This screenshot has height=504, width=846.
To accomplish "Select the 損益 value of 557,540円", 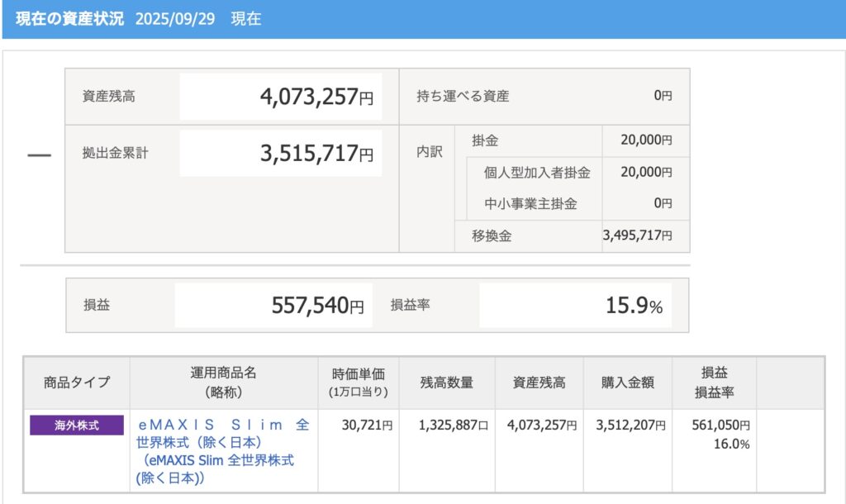I will pos(317,306).
